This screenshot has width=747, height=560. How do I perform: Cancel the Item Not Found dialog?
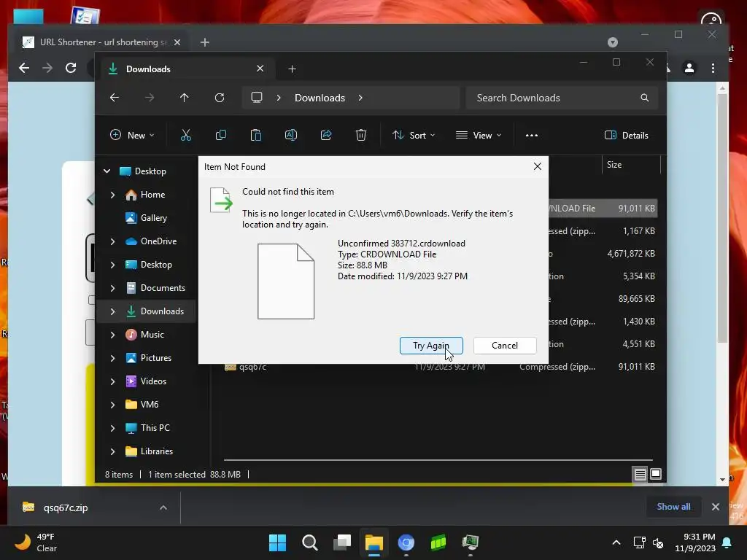505,345
